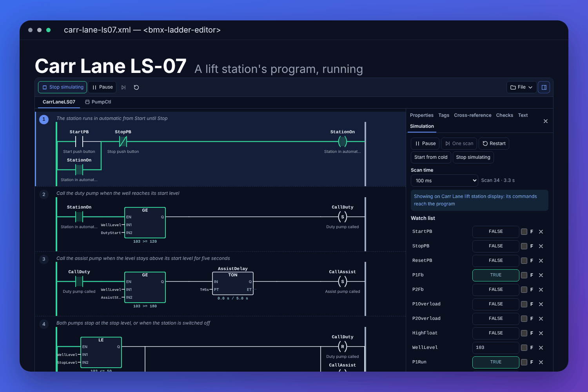
Task: Open the Properties tab
Action: (422, 115)
